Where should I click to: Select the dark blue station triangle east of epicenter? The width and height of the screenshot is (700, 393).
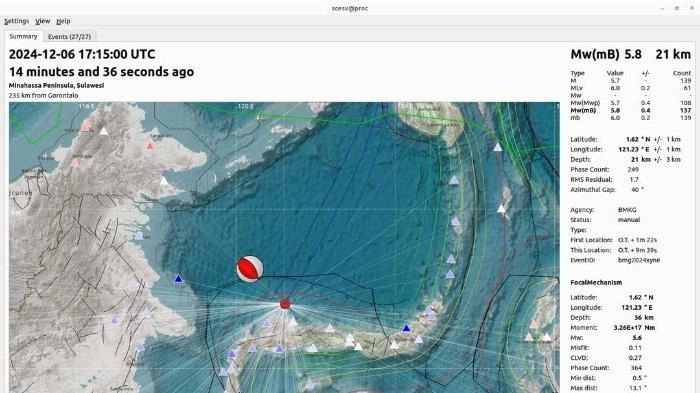pyautogui.click(x=406, y=328)
